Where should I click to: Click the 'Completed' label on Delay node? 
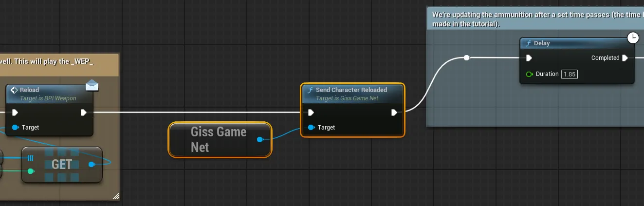[606, 58]
